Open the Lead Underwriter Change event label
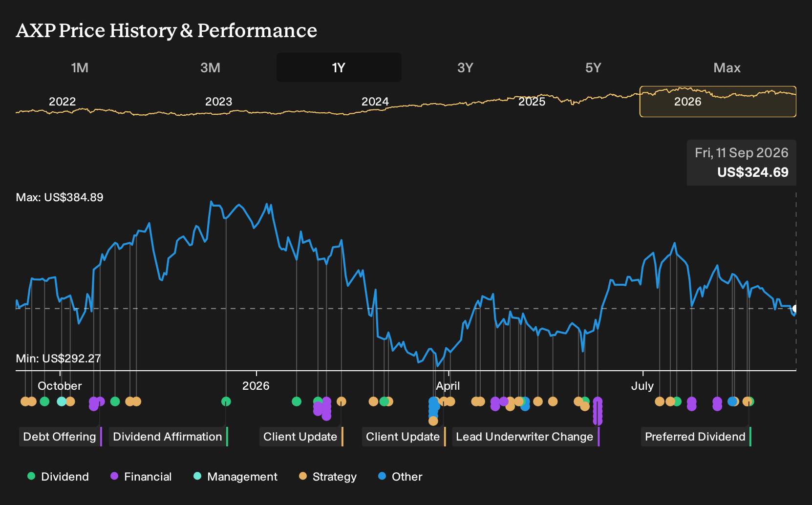The width and height of the screenshot is (812, 505). [x=526, y=437]
